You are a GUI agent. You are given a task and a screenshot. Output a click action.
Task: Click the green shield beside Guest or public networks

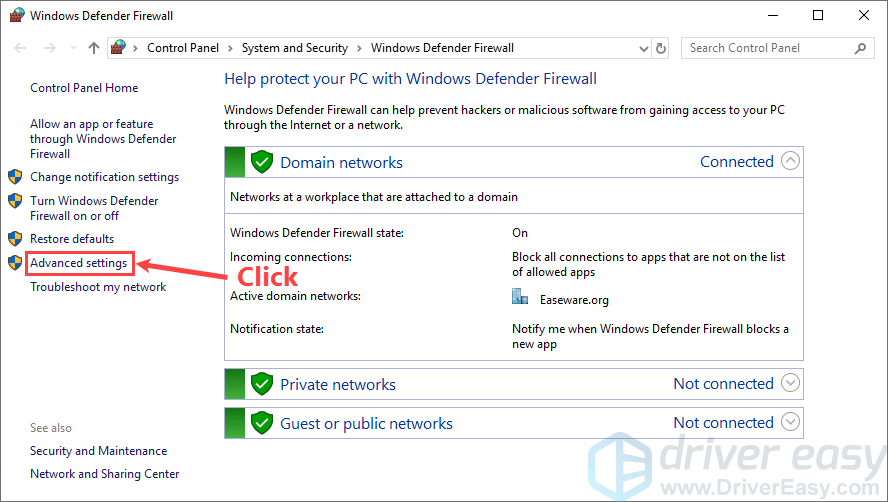(261, 423)
